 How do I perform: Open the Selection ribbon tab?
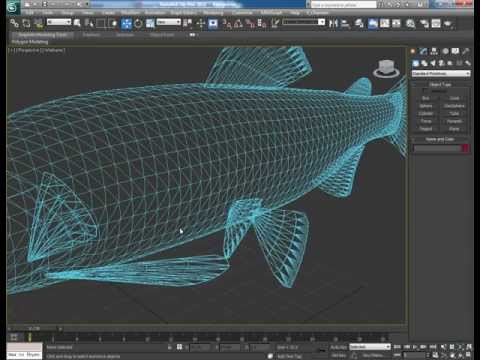[125, 35]
